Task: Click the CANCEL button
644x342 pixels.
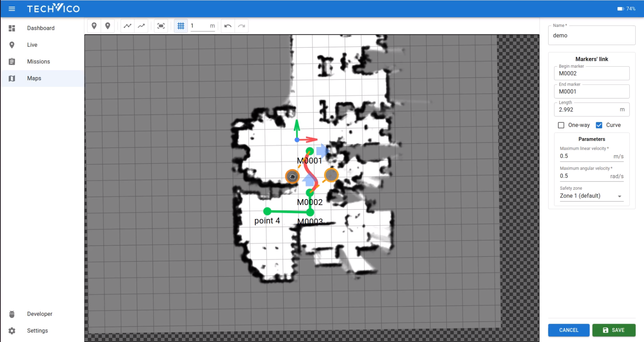Action: pos(569,330)
